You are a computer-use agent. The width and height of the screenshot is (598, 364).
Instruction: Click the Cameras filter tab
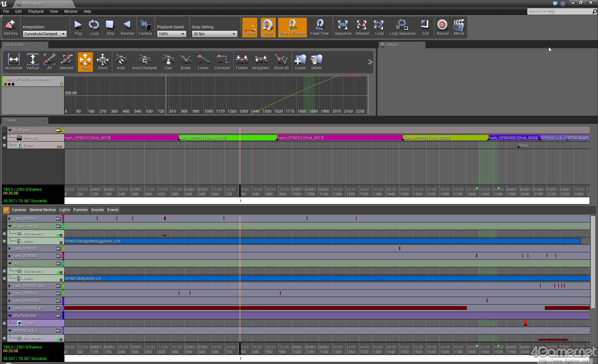[19, 210]
